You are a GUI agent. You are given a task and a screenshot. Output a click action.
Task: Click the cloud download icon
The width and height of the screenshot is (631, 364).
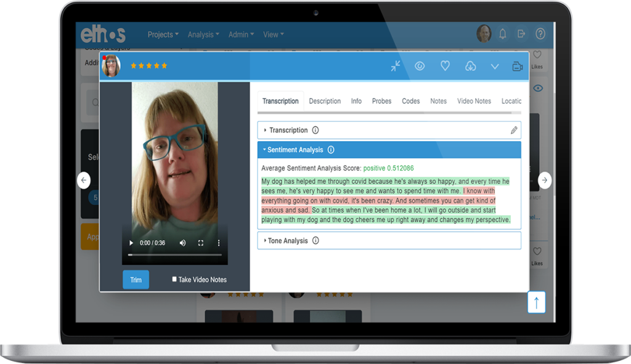click(x=470, y=66)
